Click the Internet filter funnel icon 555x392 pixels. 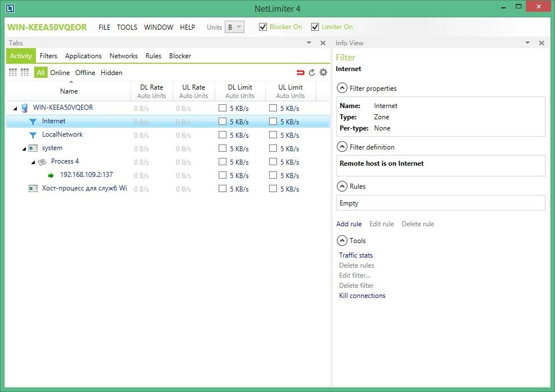33,122
